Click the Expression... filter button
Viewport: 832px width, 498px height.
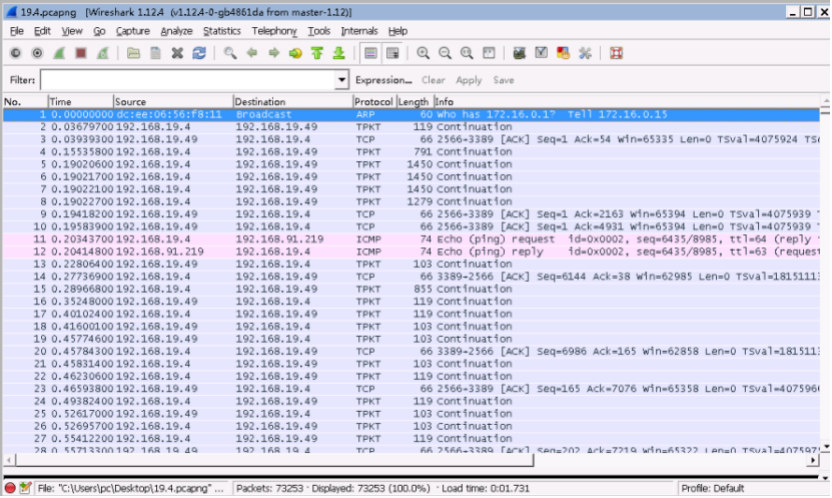pos(383,80)
